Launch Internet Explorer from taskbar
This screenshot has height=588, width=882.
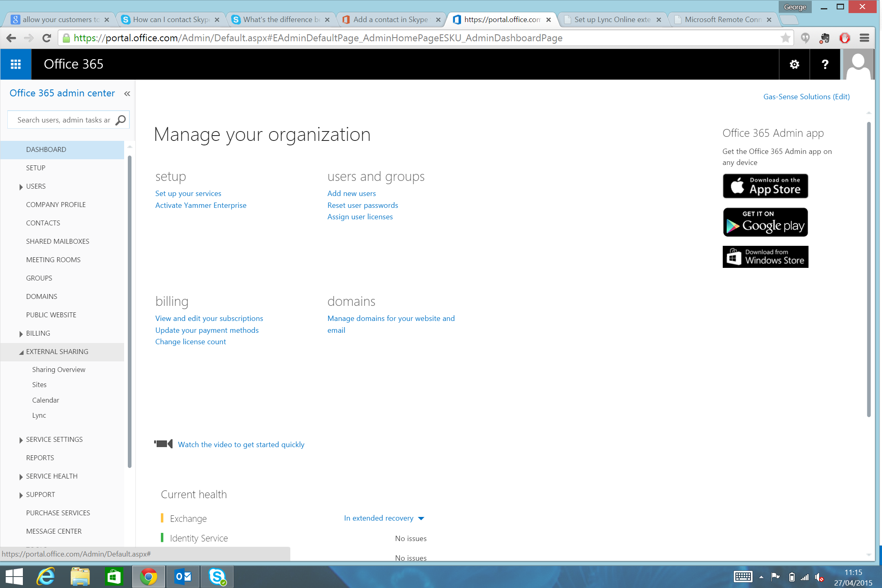pos(46,577)
